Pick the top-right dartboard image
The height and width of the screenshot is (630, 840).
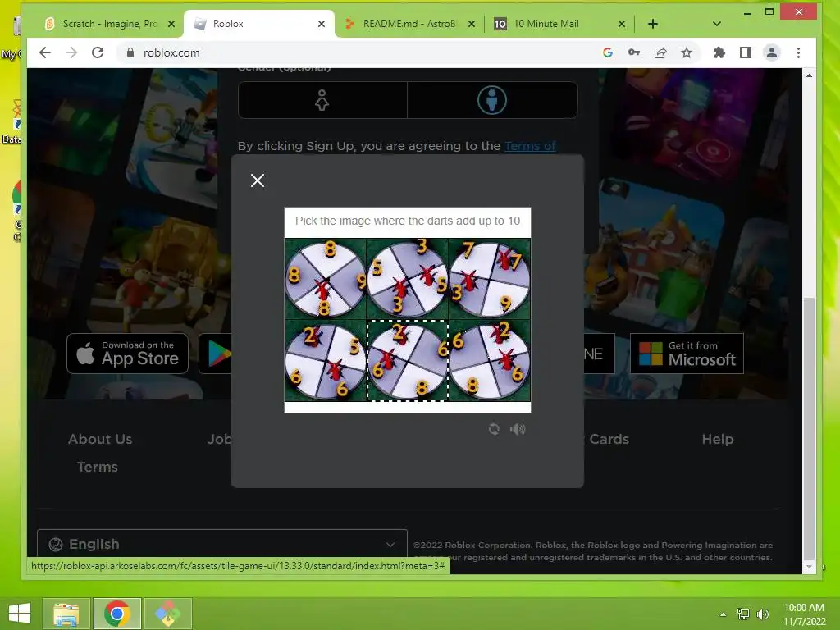489,279
